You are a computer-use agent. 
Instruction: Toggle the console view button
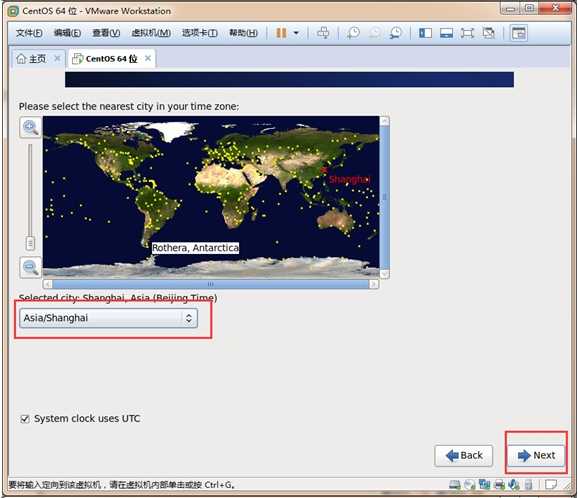tap(519, 33)
